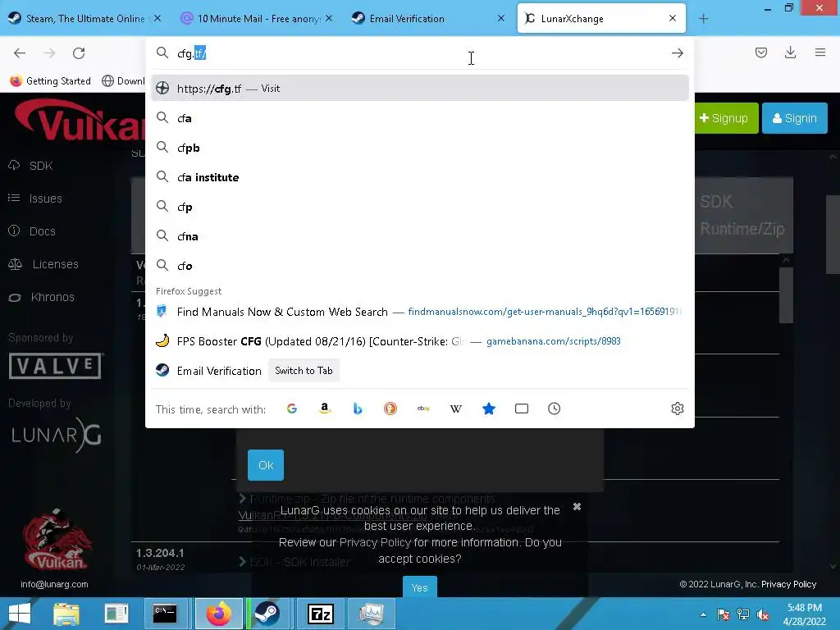Switch to the Steam store tab
Viewport: 840px width, 630px height.
(x=84, y=19)
